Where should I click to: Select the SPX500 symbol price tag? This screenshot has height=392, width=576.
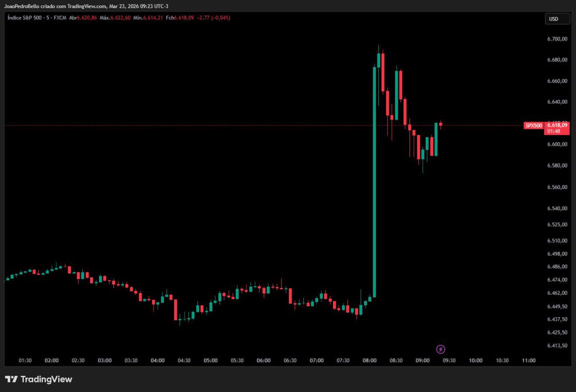533,126
